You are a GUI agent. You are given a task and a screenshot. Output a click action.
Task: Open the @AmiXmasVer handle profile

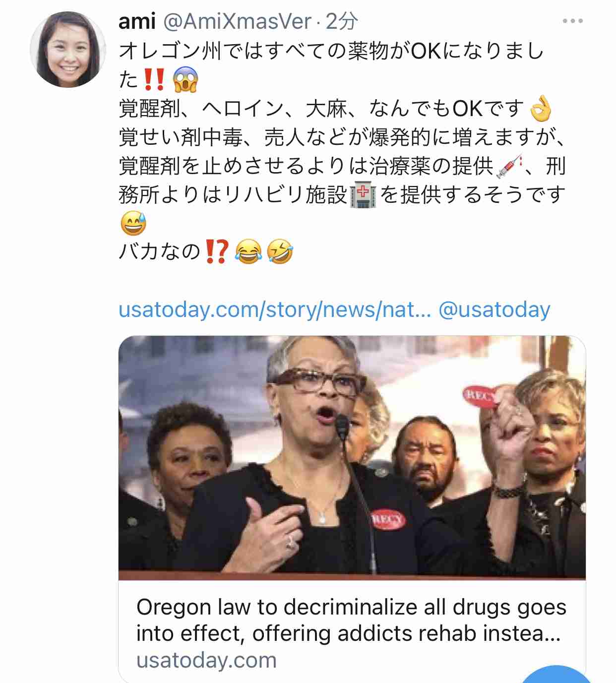tap(238, 21)
